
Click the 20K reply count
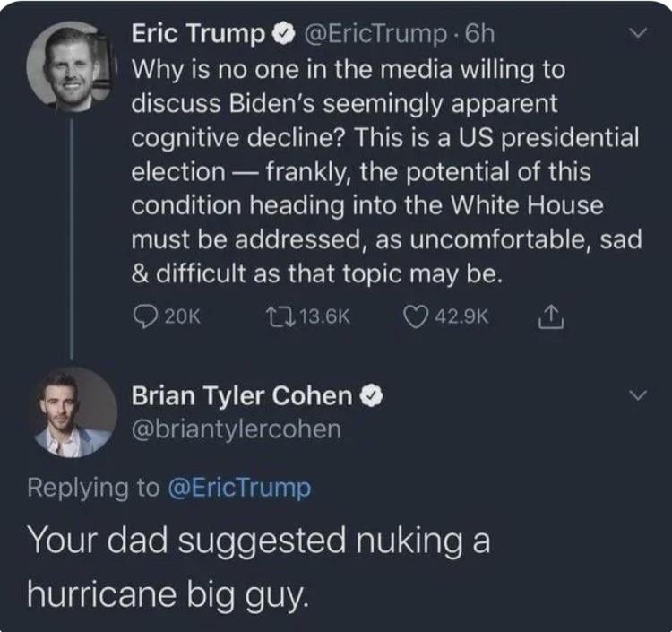[x=182, y=316]
